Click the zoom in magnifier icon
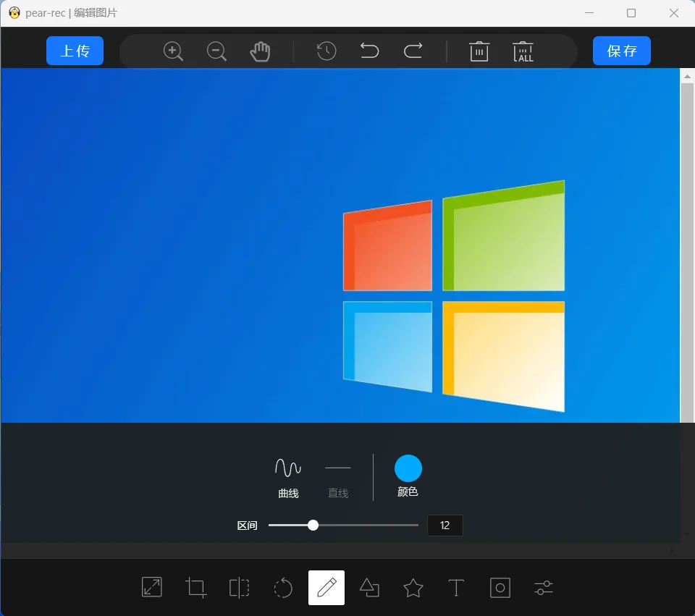 click(173, 51)
